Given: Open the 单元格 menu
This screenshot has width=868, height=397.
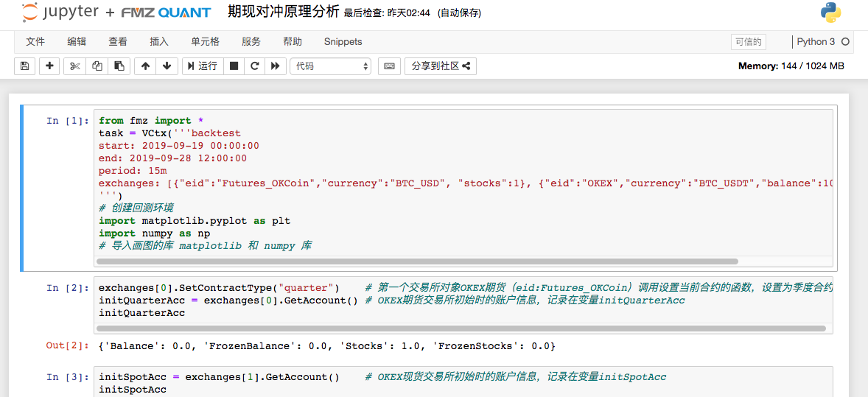Looking at the screenshot, I should (x=205, y=41).
